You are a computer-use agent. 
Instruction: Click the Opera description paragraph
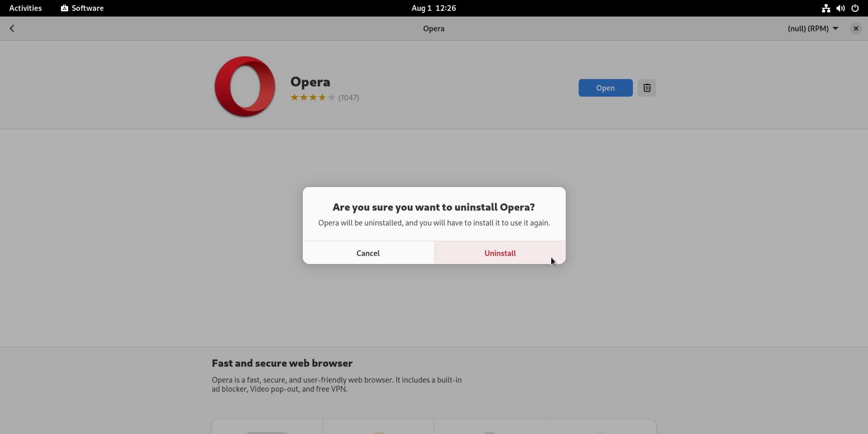(x=337, y=384)
